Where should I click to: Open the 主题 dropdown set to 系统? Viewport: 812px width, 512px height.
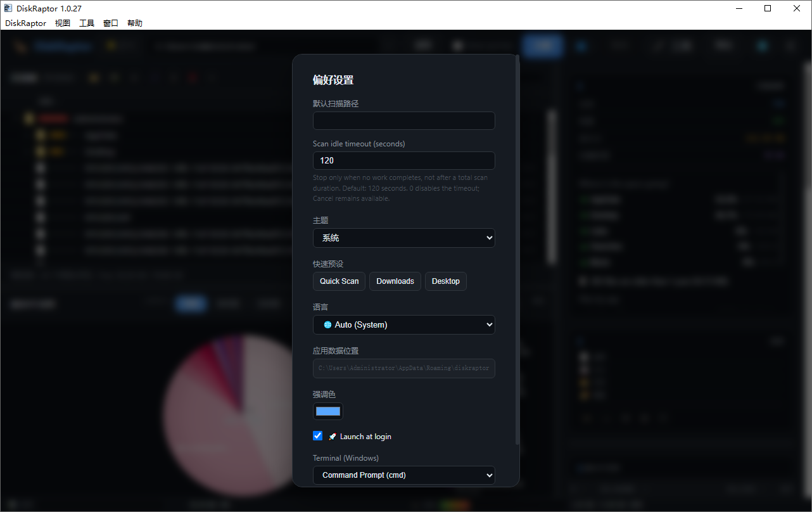[x=404, y=238]
